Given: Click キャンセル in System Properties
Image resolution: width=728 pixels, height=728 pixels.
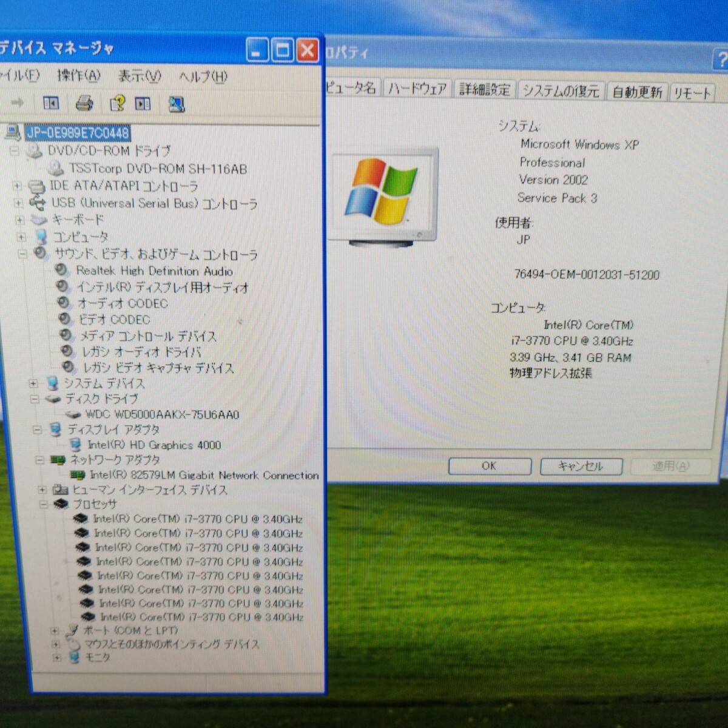Looking at the screenshot, I should 581,466.
